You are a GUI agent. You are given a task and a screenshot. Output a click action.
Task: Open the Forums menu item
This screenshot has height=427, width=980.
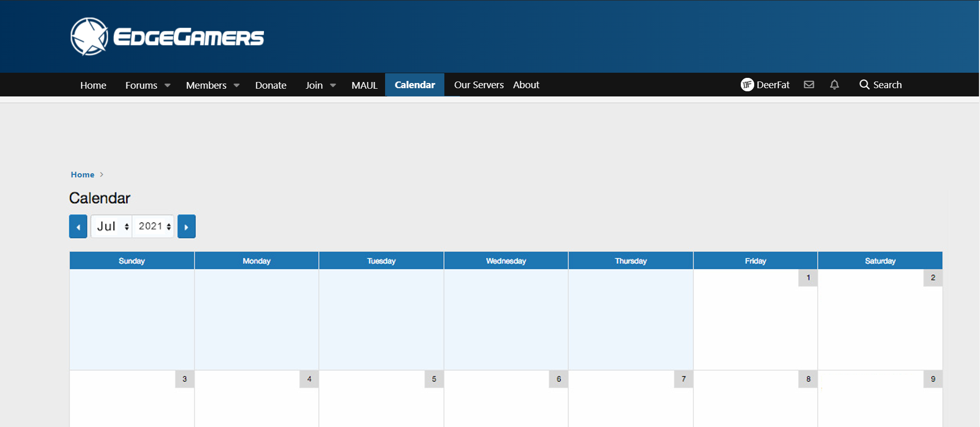point(141,85)
